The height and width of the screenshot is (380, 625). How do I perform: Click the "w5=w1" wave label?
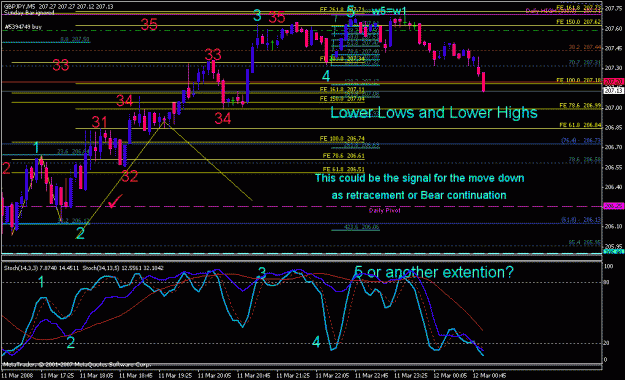(389, 11)
